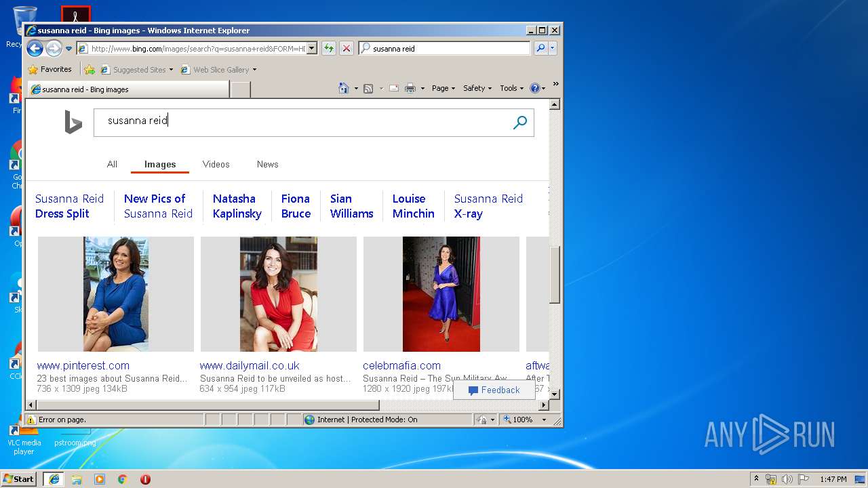This screenshot has height=488, width=868.
Task: Open the blue dress Pinterest thumbnail
Action: tap(116, 294)
